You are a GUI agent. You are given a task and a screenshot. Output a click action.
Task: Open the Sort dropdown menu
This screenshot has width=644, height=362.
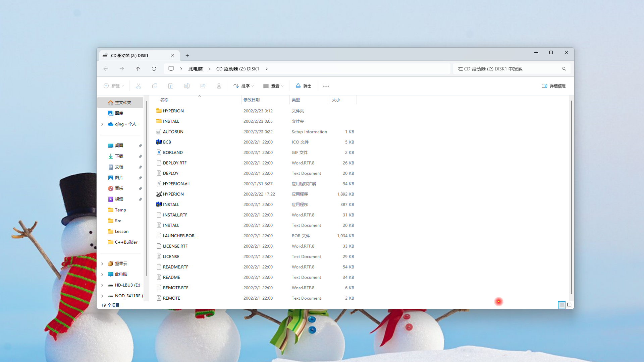click(244, 86)
